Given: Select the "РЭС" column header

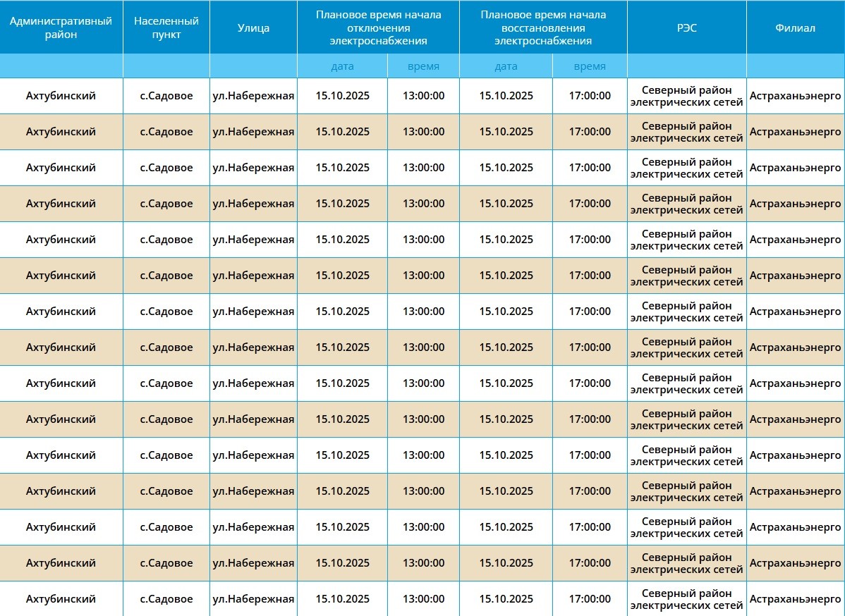Looking at the screenshot, I should point(686,27).
